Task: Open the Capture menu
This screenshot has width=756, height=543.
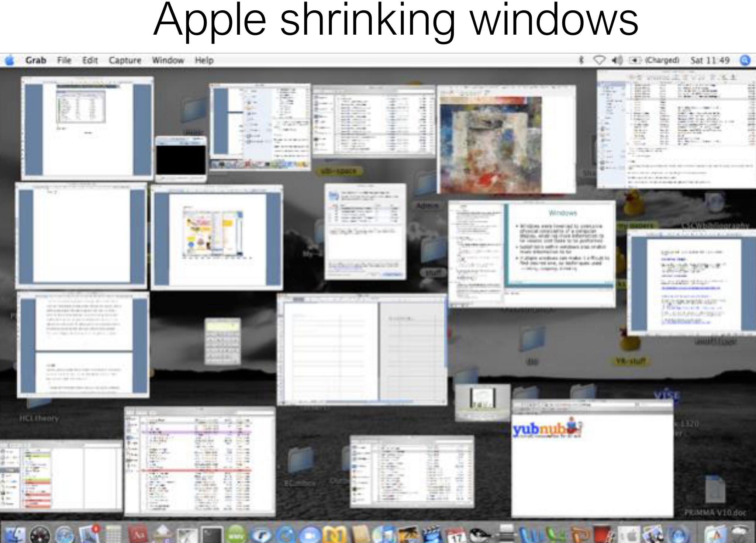Action: click(125, 60)
